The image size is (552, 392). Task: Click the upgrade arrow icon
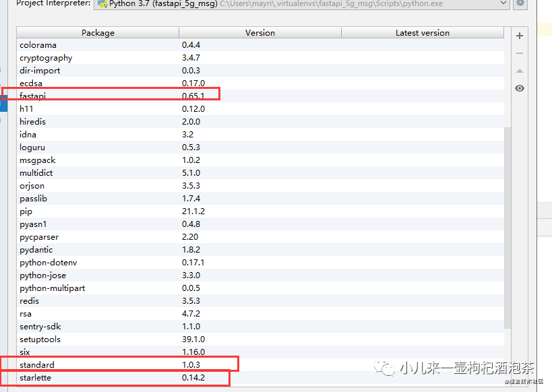pyautogui.click(x=520, y=70)
